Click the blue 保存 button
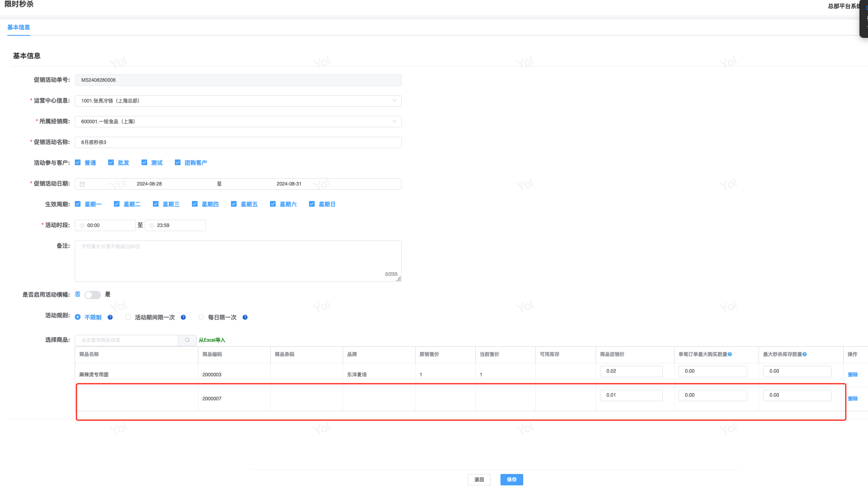 pyautogui.click(x=511, y=480)
